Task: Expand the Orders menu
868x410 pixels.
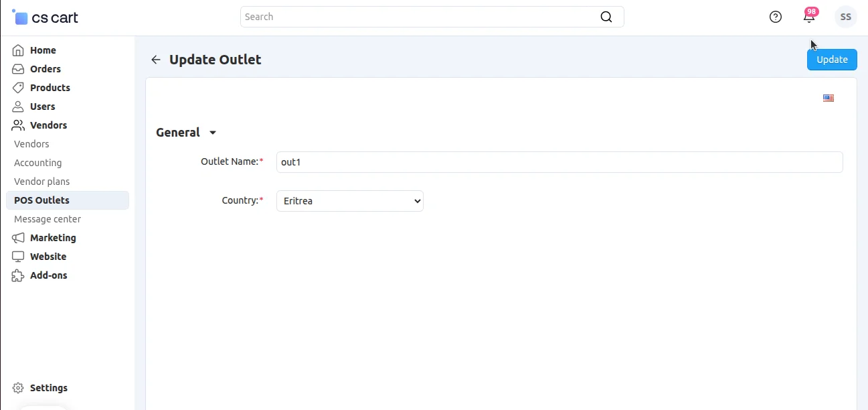Action: click(x=46, y=69)
